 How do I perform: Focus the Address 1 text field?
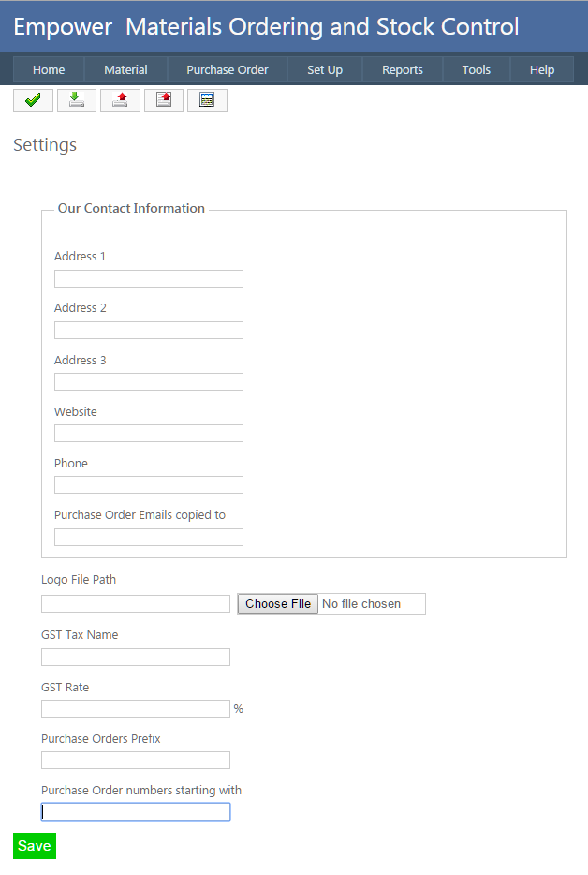[x=149, y=279]
